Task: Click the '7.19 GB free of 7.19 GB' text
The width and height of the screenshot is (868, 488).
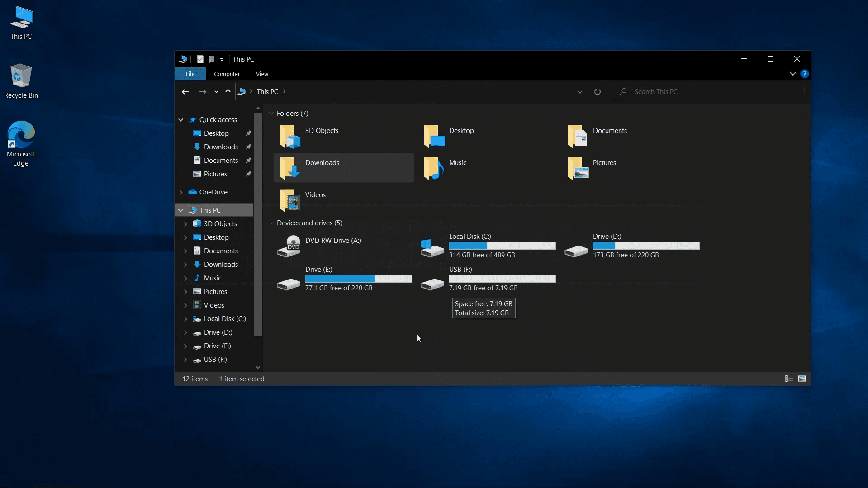Action: pos(483,288)
